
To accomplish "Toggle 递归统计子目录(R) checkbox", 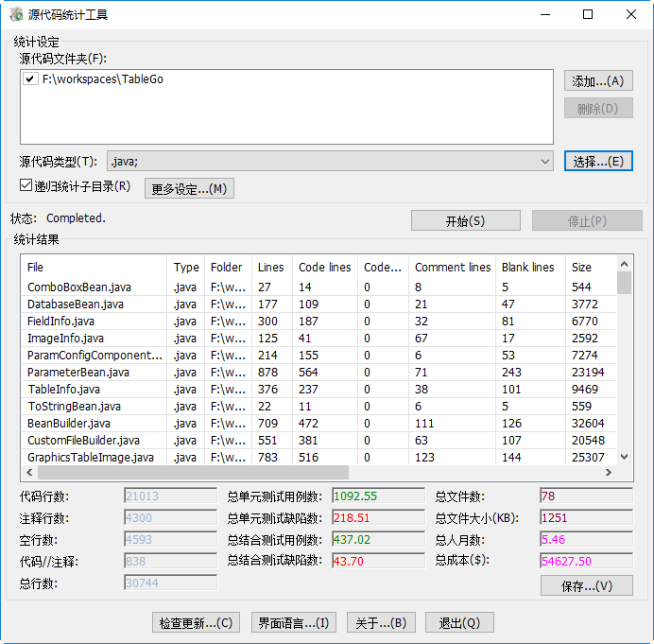I will tap(26, 185).
